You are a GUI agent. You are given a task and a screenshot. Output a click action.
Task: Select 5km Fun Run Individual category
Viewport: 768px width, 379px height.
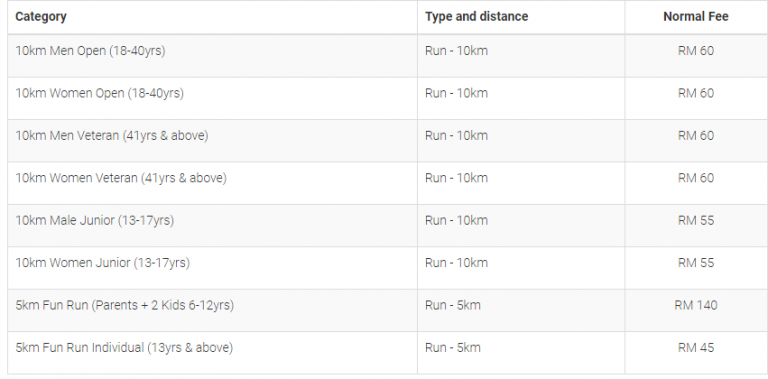(x=124, y=348)
